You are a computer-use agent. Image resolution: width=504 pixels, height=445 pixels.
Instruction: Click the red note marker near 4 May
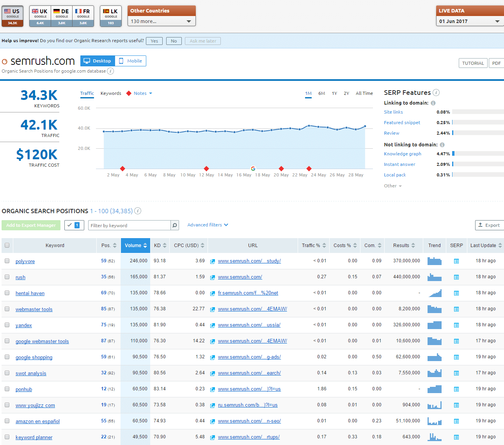(122, 169)
